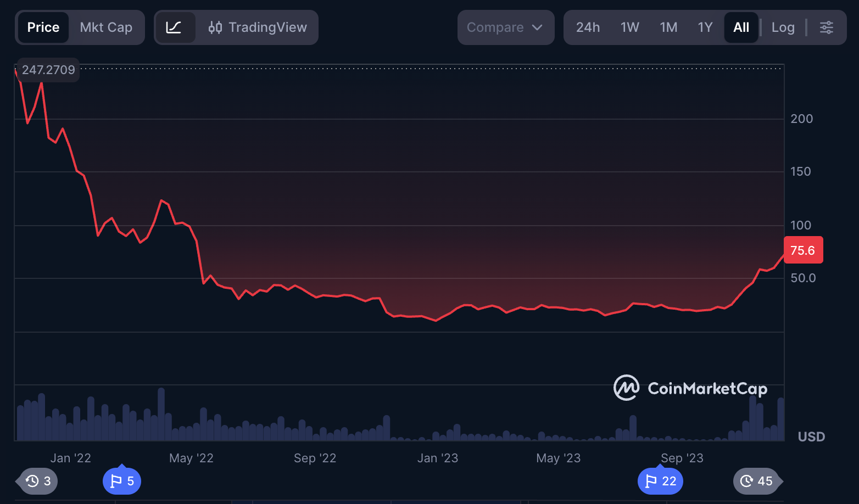
Task: Open the flag marker labeled 22
Action: tap(660, 480)
